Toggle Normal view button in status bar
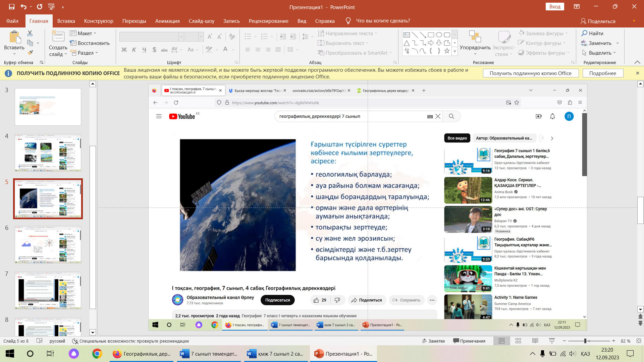 point(502,341)
